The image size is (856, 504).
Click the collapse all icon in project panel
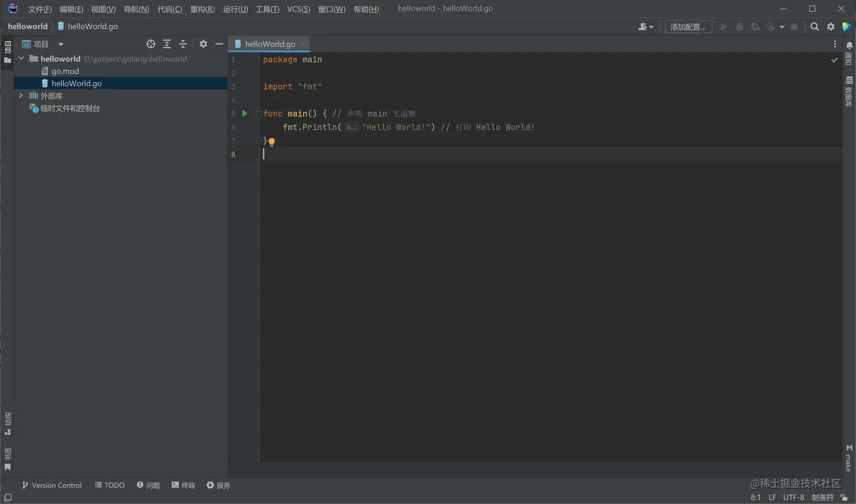[x=183, y=44]
